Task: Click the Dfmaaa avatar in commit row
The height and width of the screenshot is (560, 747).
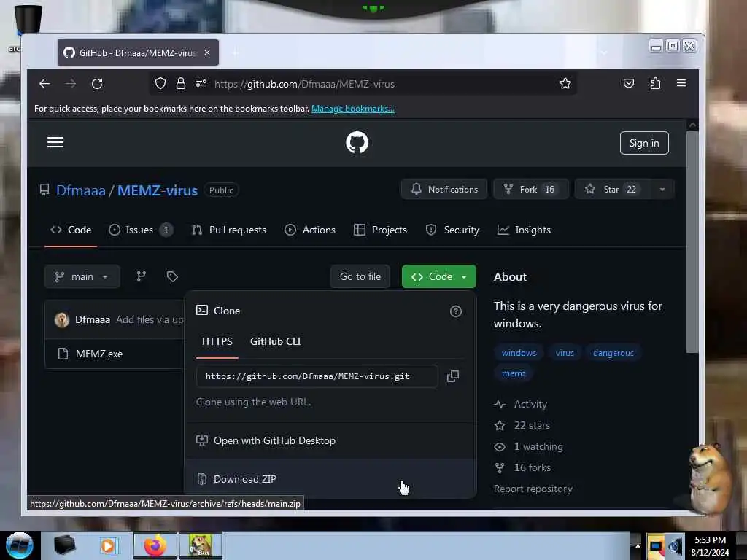Action: pos(62,319)
